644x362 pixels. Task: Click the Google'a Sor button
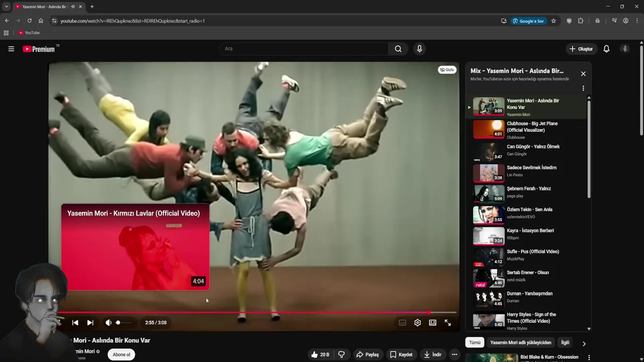click(x=528, y=21)
